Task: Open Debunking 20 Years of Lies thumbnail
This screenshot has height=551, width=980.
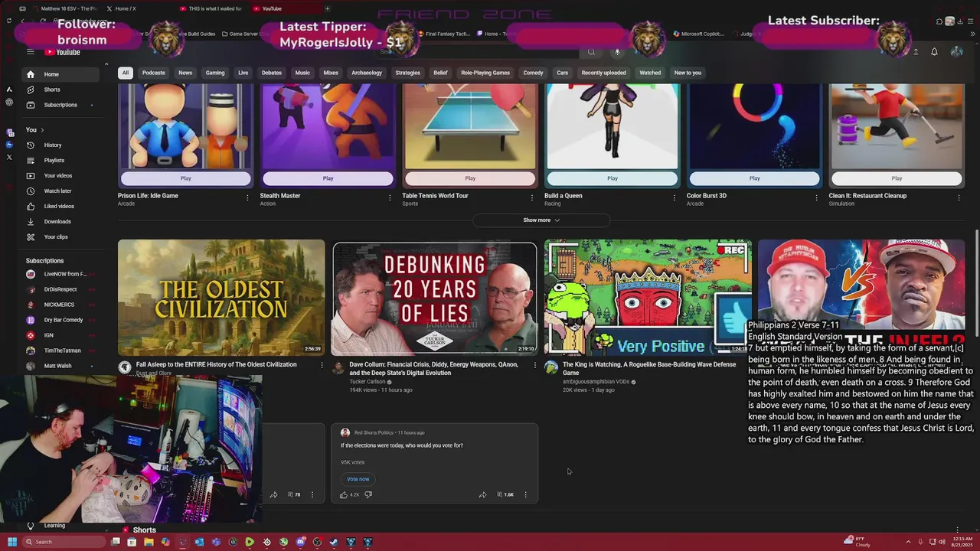Action: 435,298
